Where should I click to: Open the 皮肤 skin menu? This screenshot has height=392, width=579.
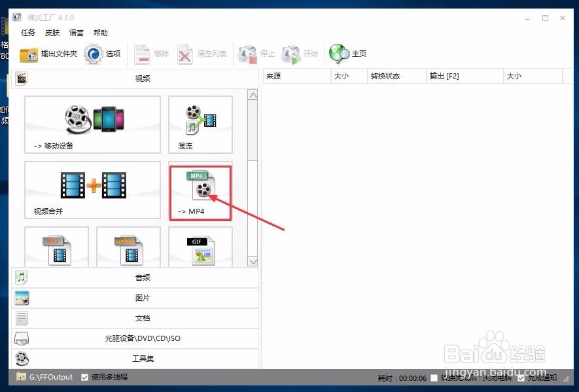[52, 33]
